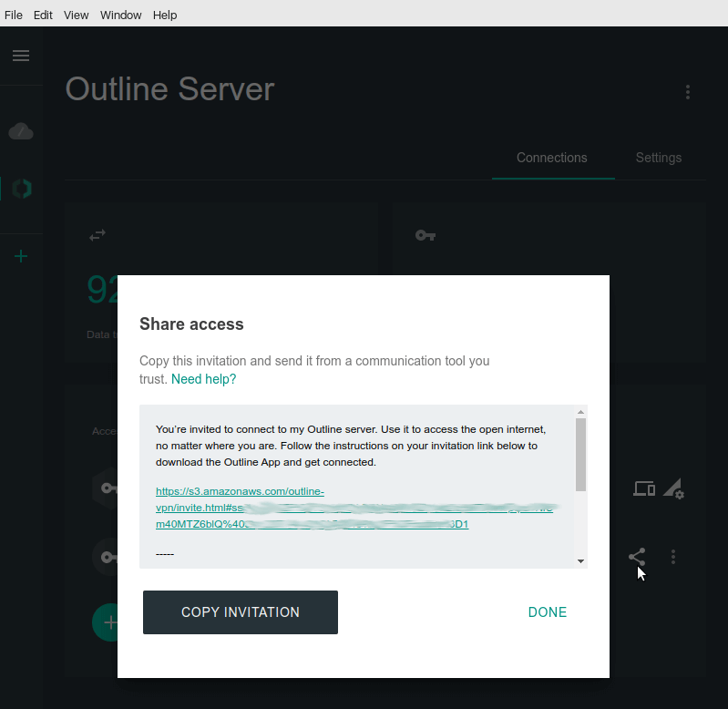Image resolution: width=728 pixels, height=709 pixels.
Task: Select the cloud server icon in sidebar
Action: click(x=21, y=132)
